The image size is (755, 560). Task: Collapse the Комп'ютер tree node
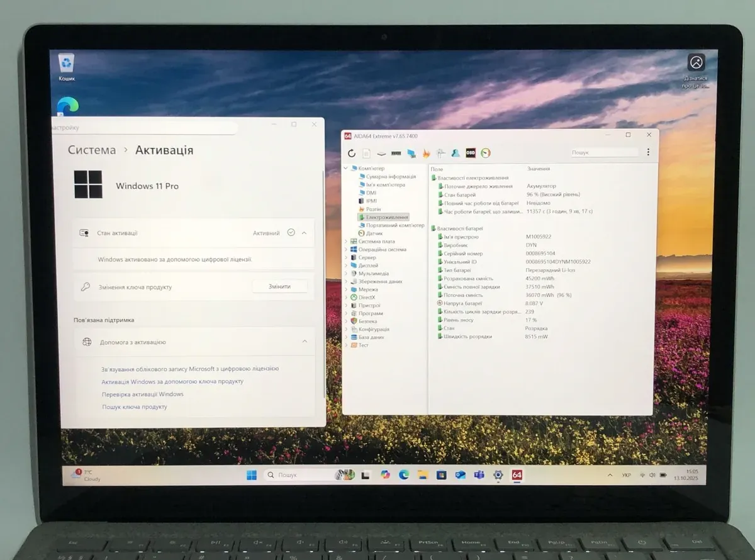pyautogui.click(x=346, y=169)
